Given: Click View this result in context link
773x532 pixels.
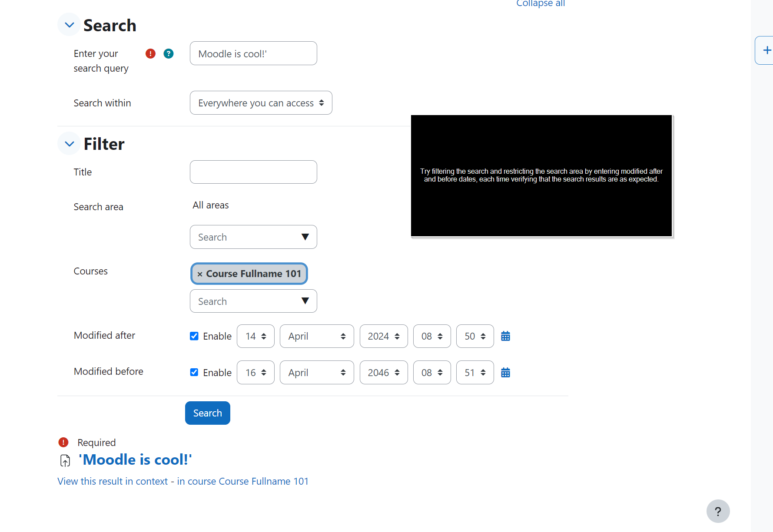Looking at the screenshot, I should [x=113, y=481].
